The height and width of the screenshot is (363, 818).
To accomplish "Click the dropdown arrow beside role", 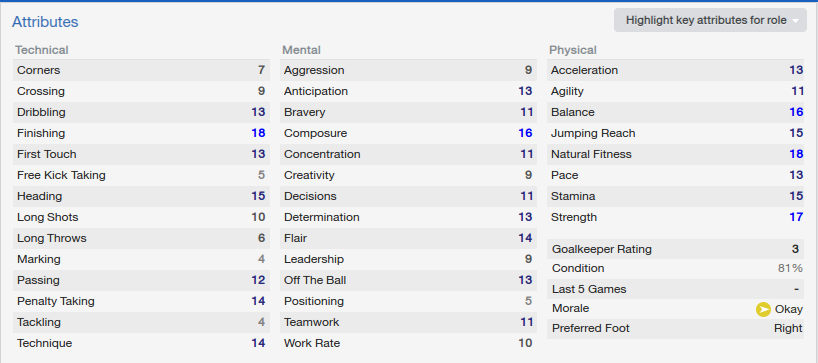I will click(796, 21).
